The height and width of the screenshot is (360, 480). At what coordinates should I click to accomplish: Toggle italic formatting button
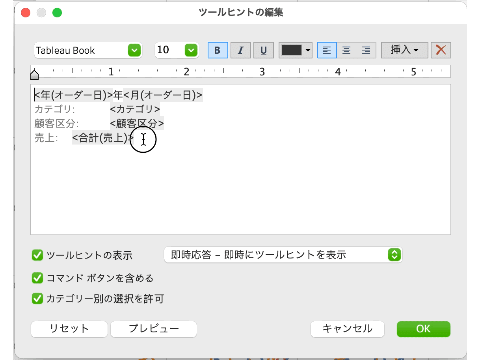240,50
